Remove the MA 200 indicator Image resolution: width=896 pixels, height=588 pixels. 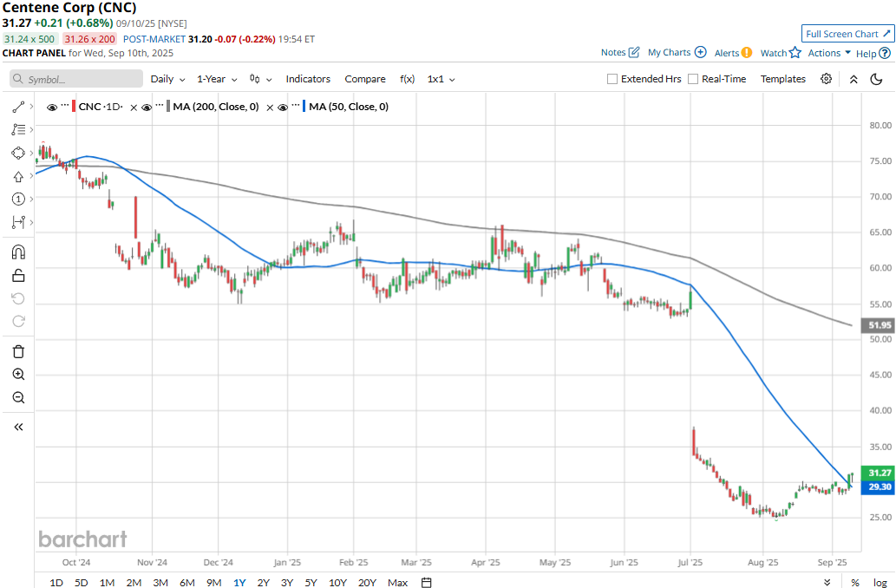point(270,108)
